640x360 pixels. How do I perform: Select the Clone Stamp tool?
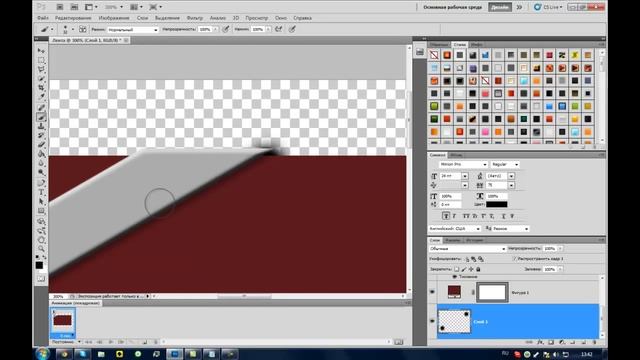point(41,127)
